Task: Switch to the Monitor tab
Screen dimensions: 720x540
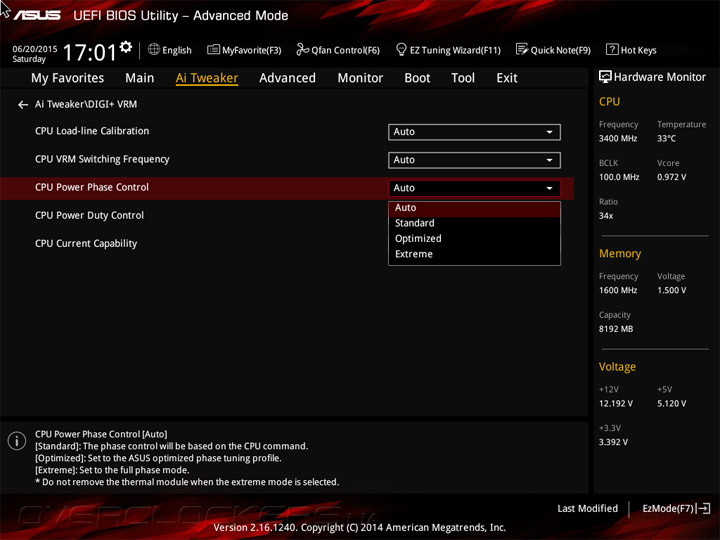Action: [x=360, y=78]
